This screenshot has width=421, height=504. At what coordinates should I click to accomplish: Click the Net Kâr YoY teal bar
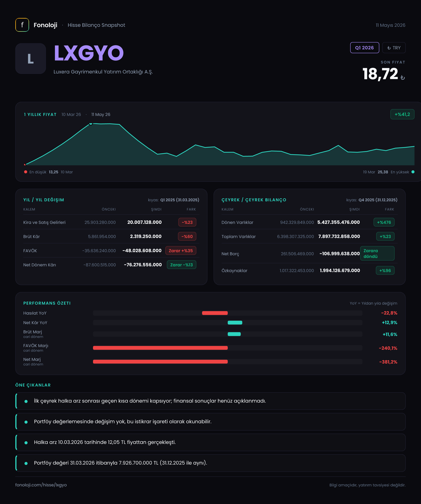[x=235, y=323]
